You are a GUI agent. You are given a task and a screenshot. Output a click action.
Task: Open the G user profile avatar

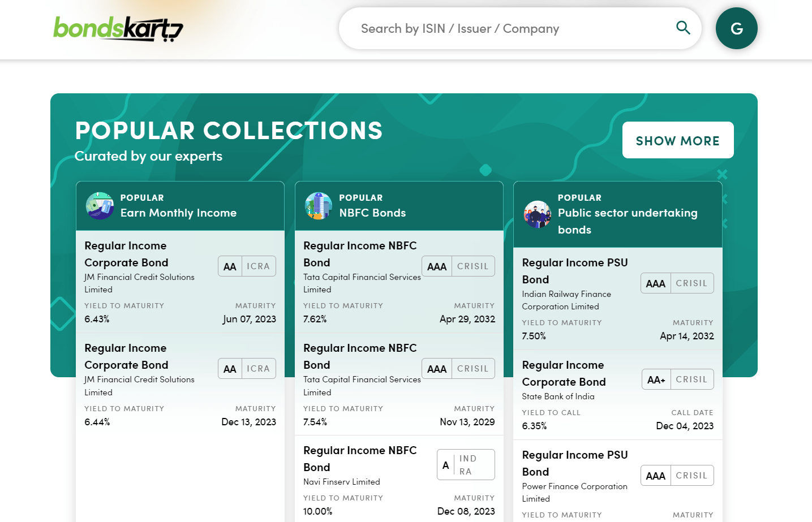click(736, 28)
